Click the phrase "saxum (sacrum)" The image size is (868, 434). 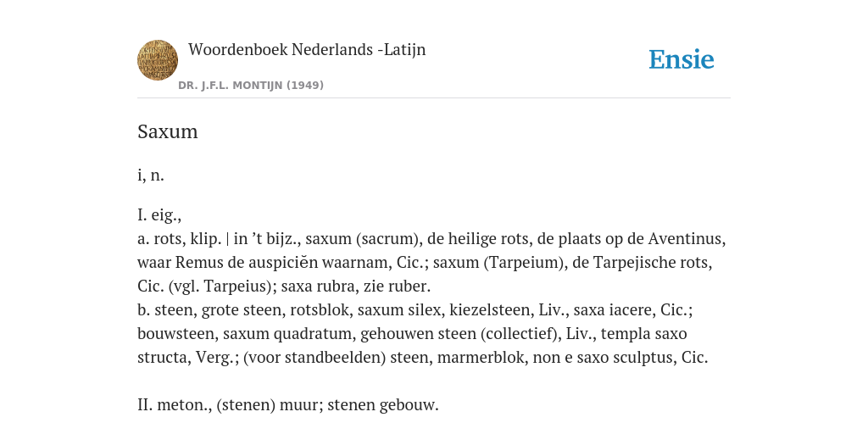[x=363, y=238]
